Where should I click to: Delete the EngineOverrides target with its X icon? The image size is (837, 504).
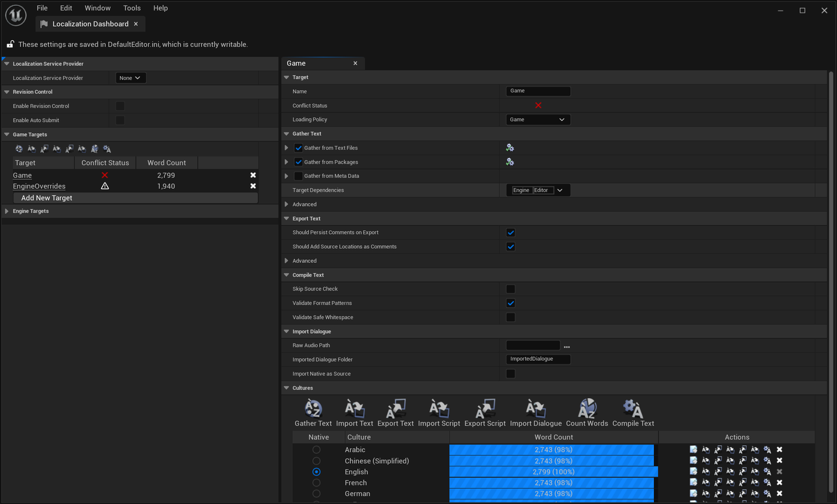coord(253,186)
